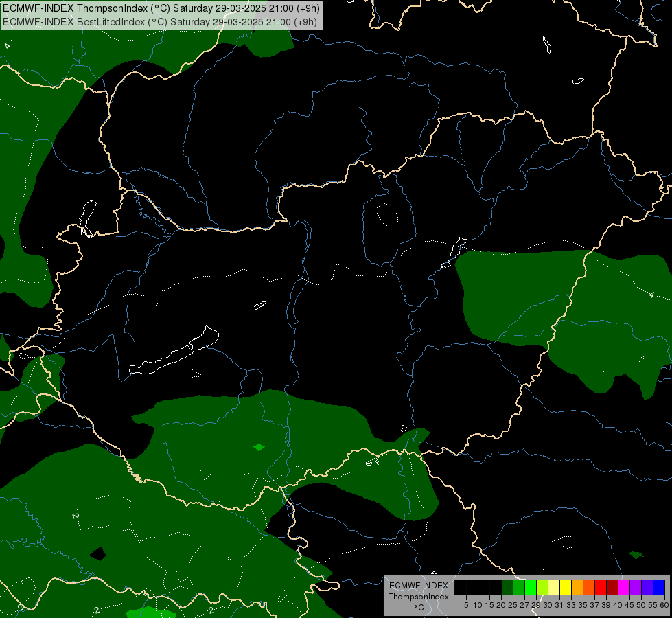Click the legend tick value '25'
Image resolution: width=672 pixels, height=618 pixels.
pos(513,605)
